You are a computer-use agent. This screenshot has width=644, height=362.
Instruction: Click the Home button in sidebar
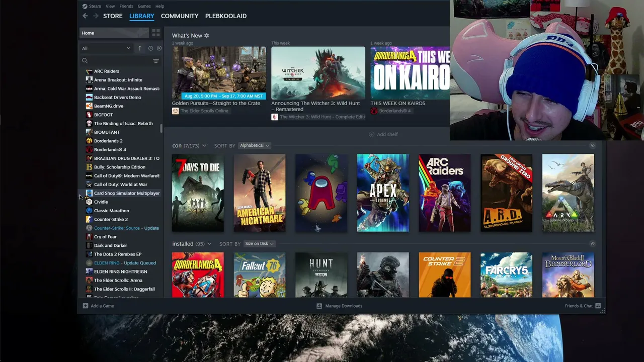click(x=115, y=33)
